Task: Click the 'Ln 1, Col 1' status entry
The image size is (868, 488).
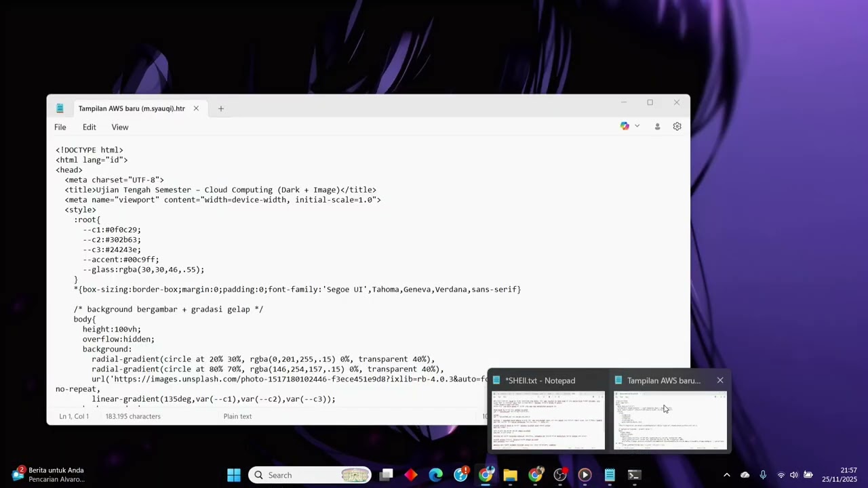Action: 74,416
